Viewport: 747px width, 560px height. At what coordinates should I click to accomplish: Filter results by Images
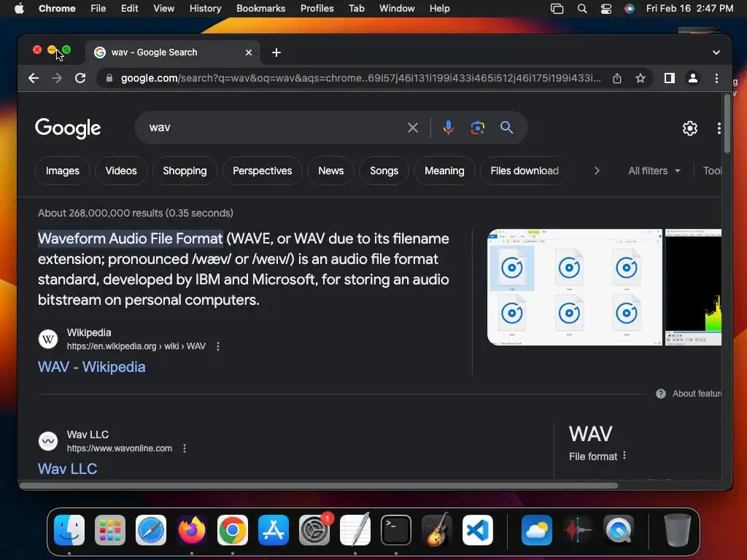click(x=63, y=171)
